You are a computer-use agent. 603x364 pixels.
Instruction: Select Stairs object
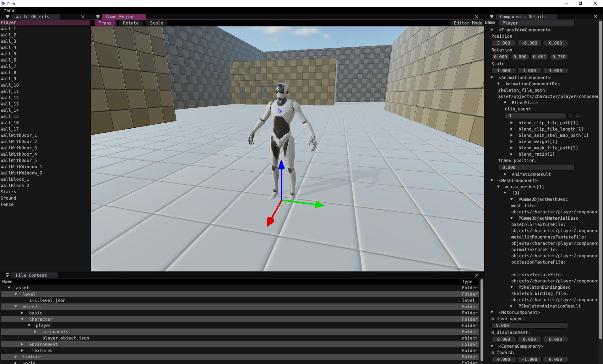point(45,192)
